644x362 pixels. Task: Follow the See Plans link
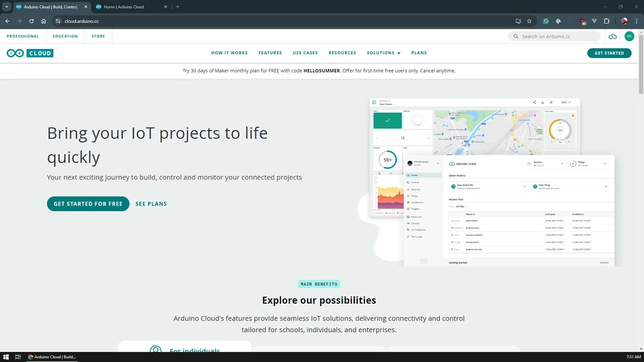[x=151, y=204]
